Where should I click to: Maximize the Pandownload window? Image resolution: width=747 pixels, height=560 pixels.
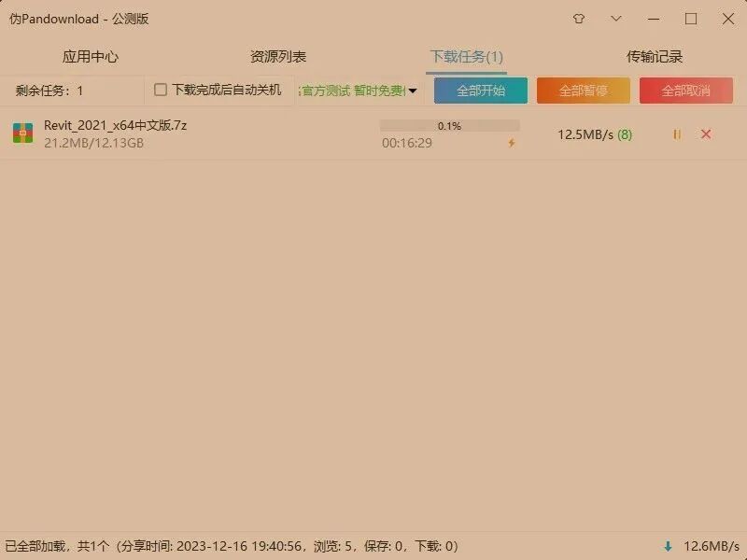[691, 19]
